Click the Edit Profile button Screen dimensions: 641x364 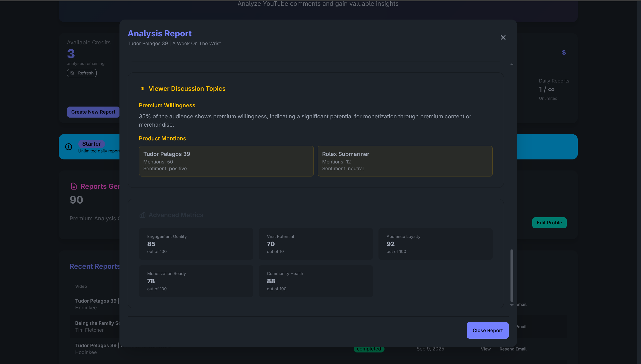[x=549, y=223]
